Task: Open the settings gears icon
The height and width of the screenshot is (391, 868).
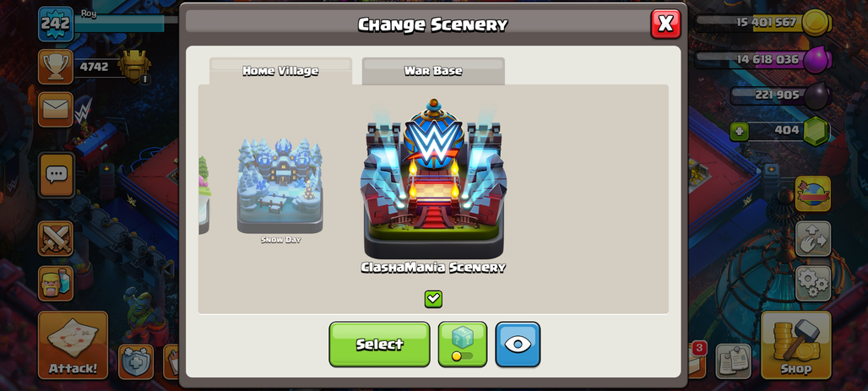Action: [x=813, y=283]
